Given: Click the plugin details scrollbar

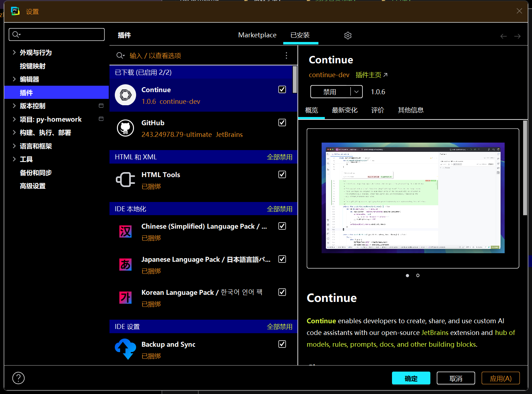Looking at the screenshot, I should coord(525,168).
